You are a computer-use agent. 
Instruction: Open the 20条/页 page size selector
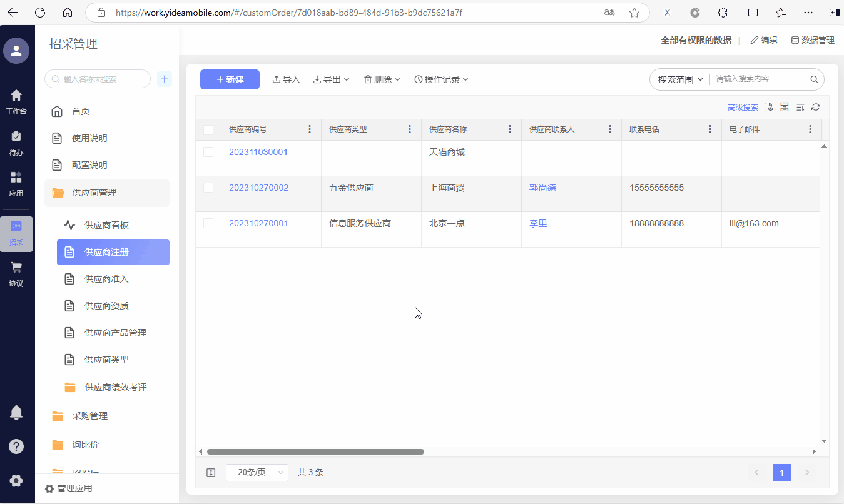(x=257, y=473)
